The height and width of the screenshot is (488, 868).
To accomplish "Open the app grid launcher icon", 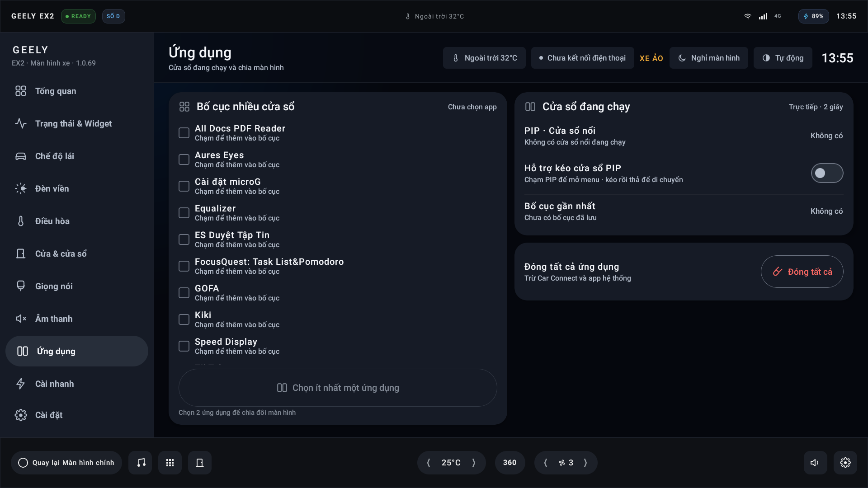I will [x=170, y=462].
